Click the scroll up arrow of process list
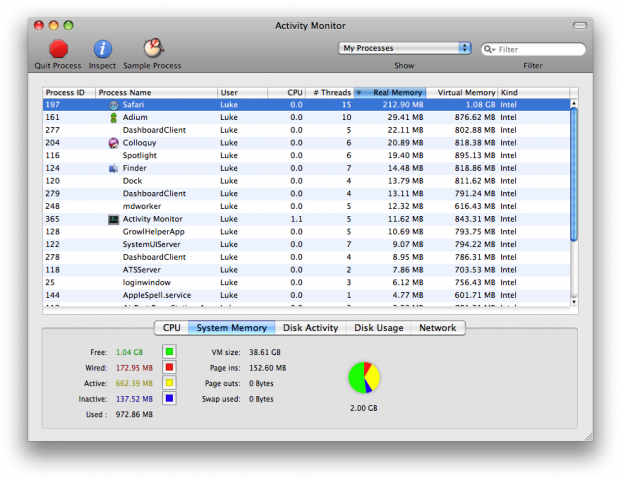621x480 pixels. [x=574, y=103]
